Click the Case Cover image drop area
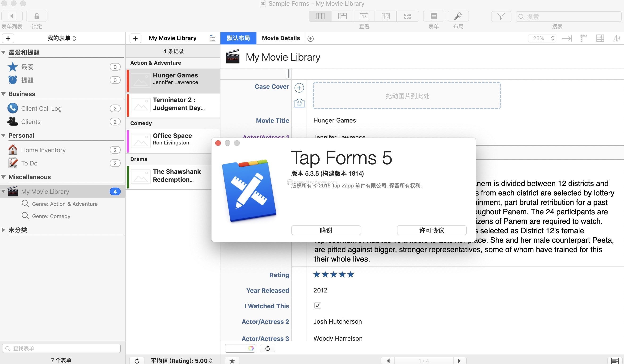The height and width of the screenshot is (364, 624). coord(407,96)
